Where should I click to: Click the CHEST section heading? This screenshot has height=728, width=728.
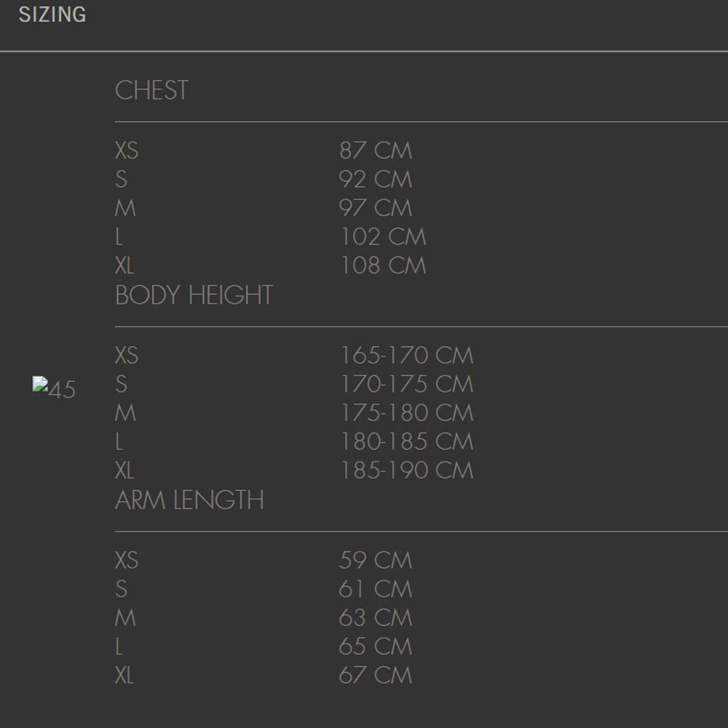coord(152,90)
